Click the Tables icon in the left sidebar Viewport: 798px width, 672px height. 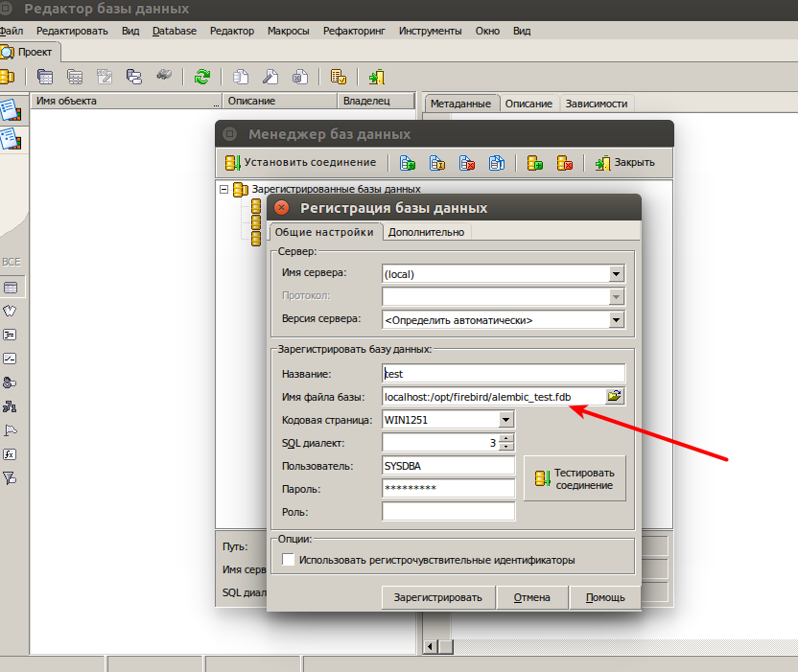click(x=11, y=288)
